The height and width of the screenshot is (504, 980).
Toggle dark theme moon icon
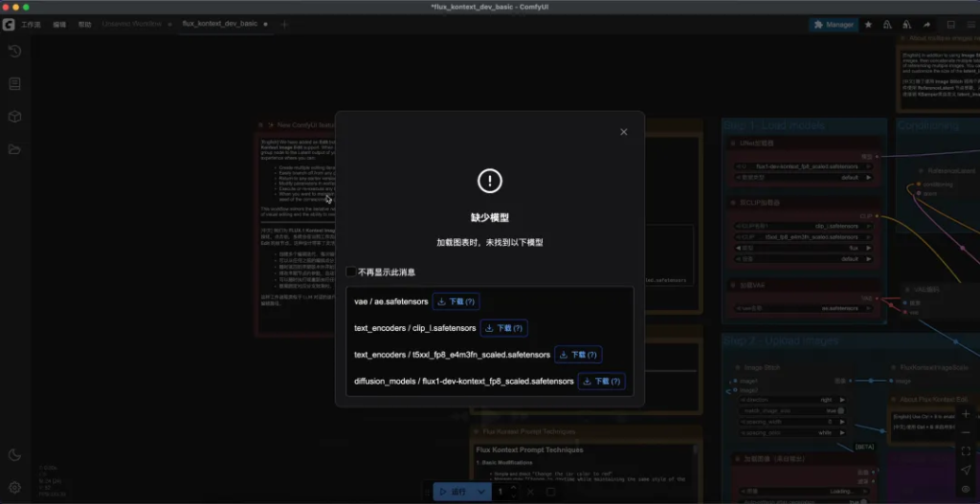[x=15, y=454]
